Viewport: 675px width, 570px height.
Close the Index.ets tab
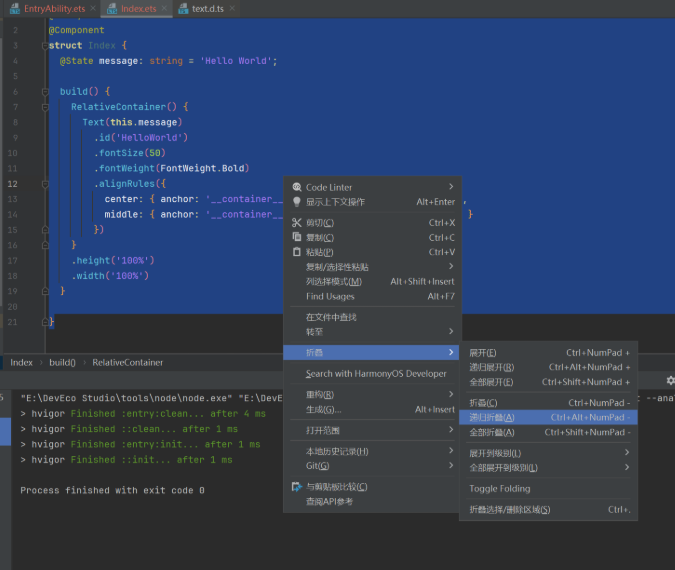(x=164, y=8)
